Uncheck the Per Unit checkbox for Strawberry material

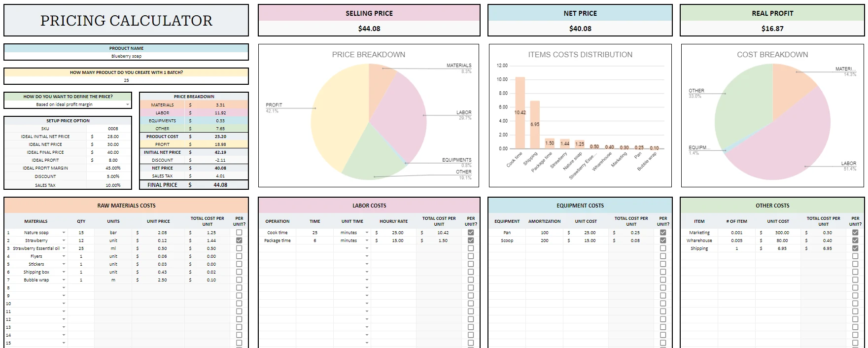(239, 240)
